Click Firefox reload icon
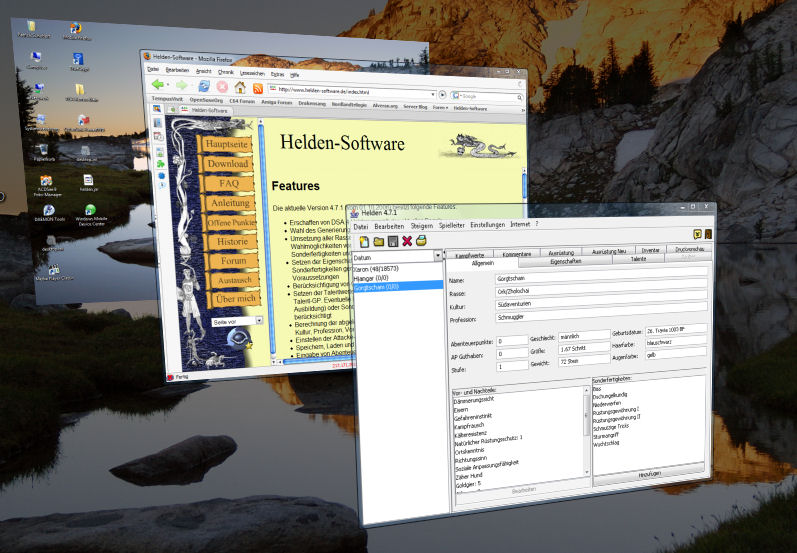Viewport: 797px width, 553px height. point(204,86)
